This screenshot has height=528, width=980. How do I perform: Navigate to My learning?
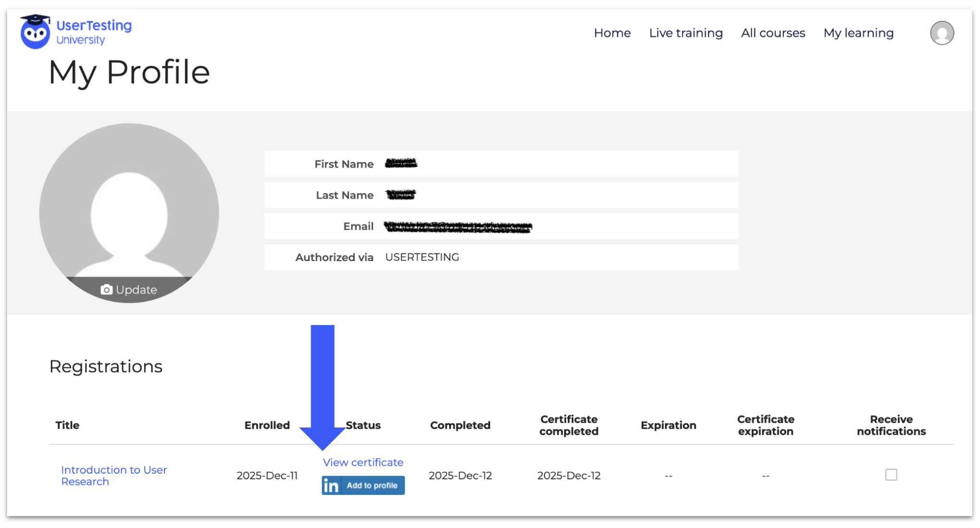pyautogui.click(x=858, y=33)
